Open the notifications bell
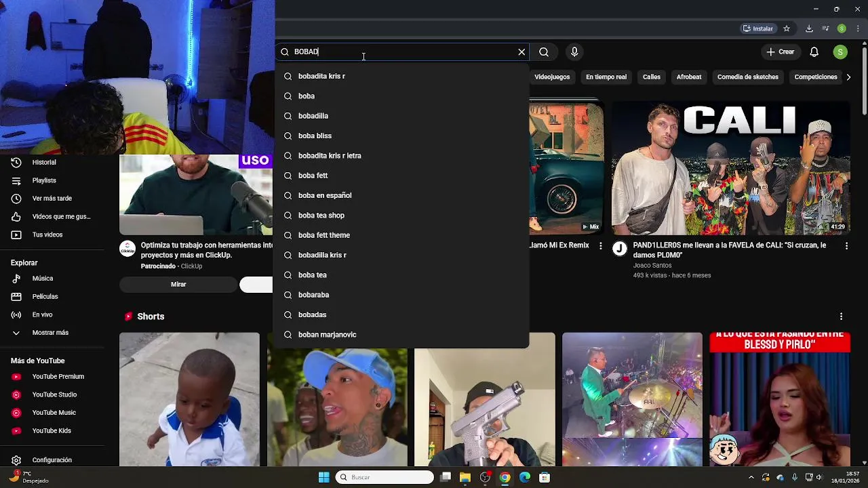This screenshot has width=868, height=488. (814, 52)
